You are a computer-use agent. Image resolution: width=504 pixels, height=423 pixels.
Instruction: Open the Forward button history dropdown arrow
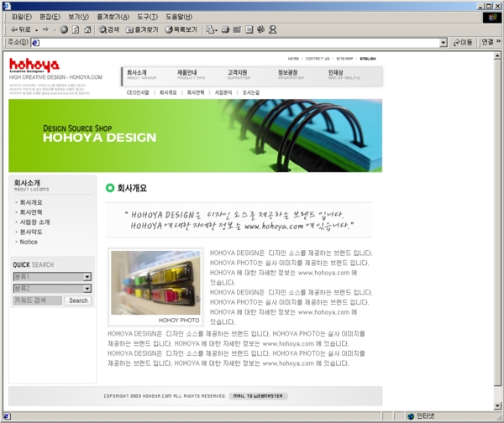[55, 30]
